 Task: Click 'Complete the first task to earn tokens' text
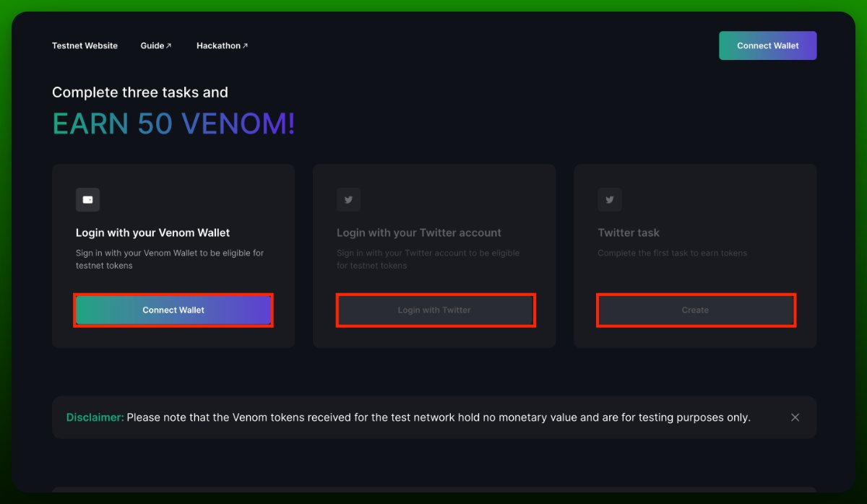pyautogui.click(x=672, y=253)
